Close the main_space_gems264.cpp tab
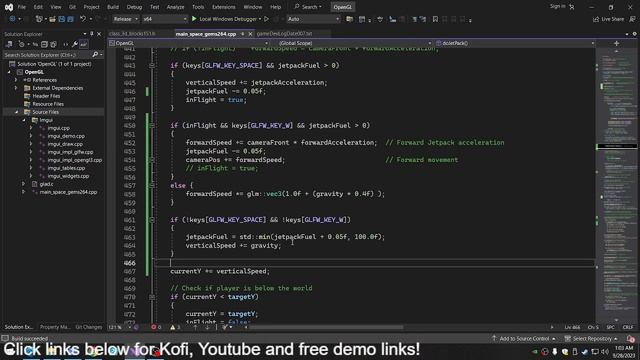The image size is (640, 360). point(250,34)
